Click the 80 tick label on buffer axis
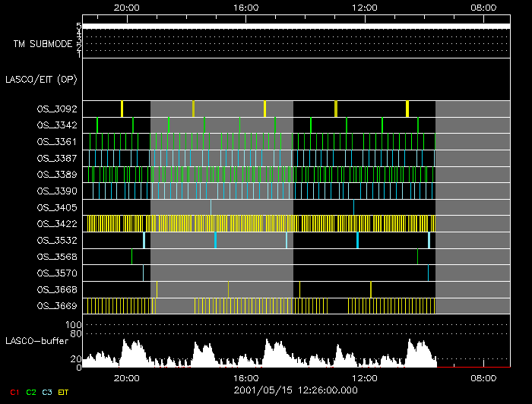Image resolution: width=532 pixels, height=404 pixels. 77,333
